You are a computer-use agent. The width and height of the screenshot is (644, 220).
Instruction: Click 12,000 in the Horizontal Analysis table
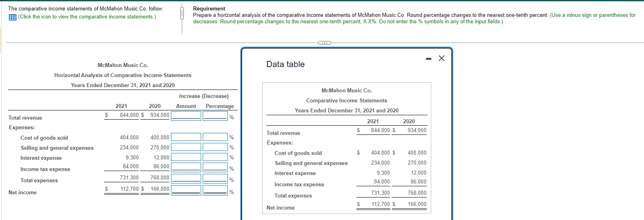[x=161, y=157]
